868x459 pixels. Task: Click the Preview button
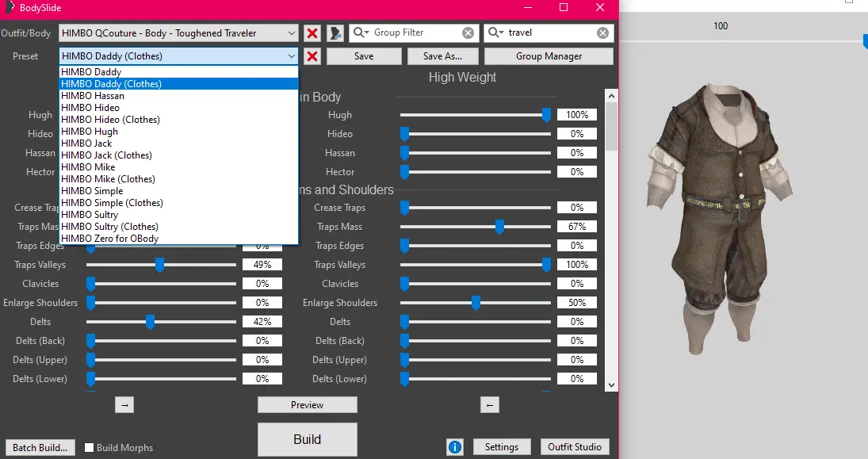[308, 405]
